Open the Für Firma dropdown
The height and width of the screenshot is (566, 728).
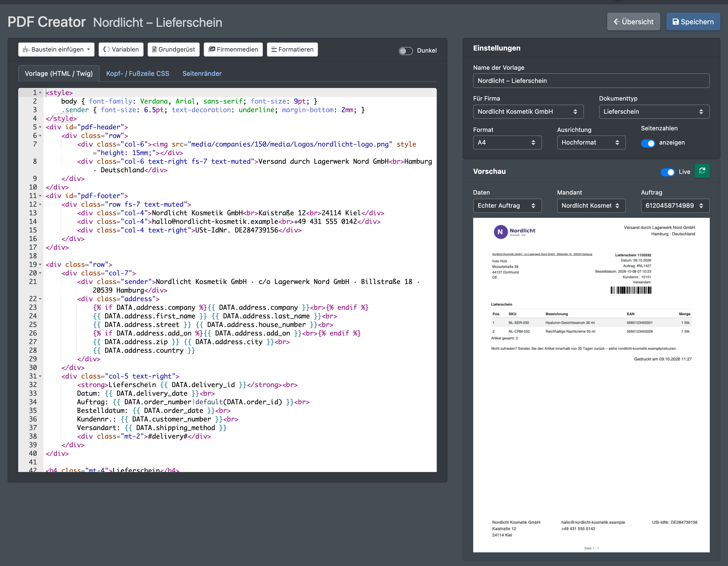tap(528, 112)
